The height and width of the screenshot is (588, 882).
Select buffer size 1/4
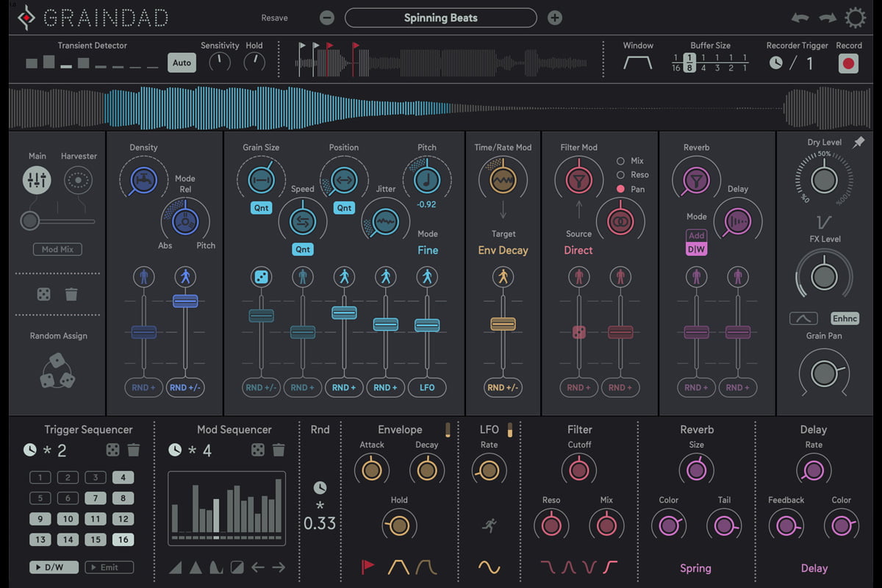pos(703,62)
